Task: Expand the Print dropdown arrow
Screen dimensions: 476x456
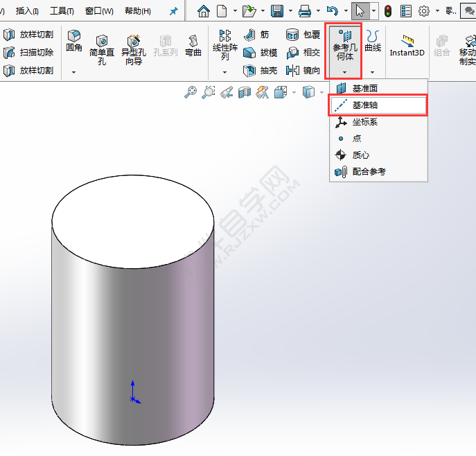Action: click(318, 11)
